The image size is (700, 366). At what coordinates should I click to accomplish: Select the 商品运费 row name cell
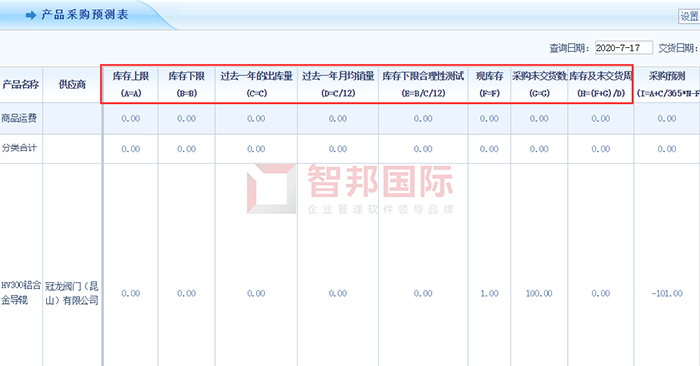tap(19, 118)
